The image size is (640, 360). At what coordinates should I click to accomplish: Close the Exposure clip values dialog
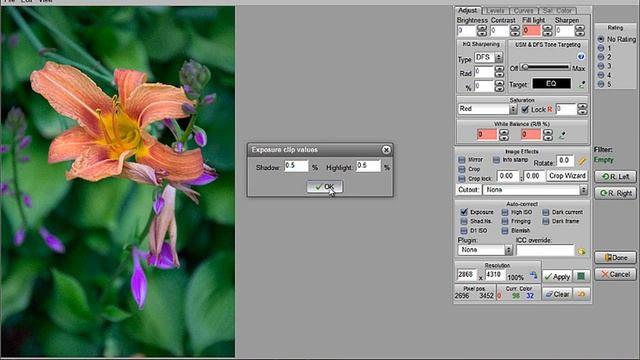386,150
